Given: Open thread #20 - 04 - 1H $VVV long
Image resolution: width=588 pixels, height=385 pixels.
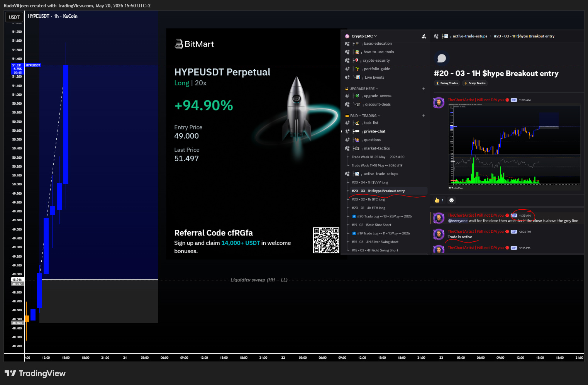Looking at the screenshot, I should pos(370,183).
